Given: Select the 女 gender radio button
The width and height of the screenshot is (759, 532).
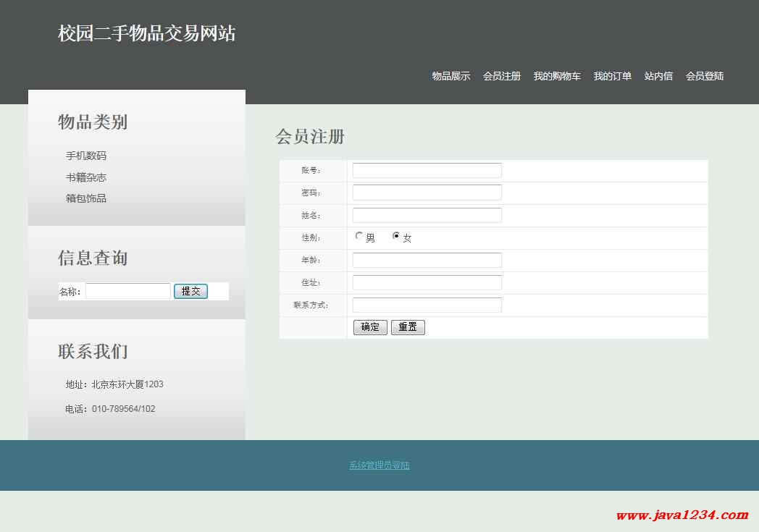Looking at the screenshot, I should [x=396, y=236].
